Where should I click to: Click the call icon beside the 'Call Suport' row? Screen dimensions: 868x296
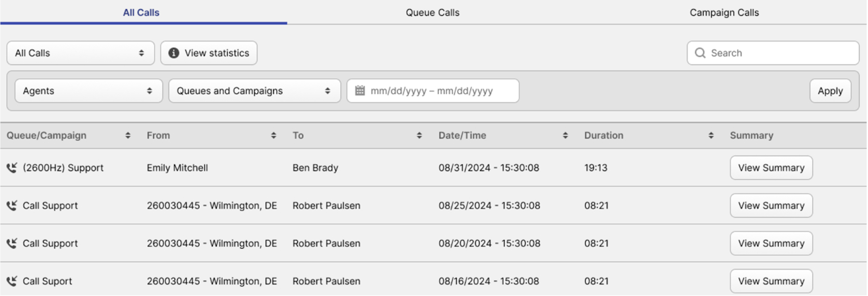tap(12, 281)
